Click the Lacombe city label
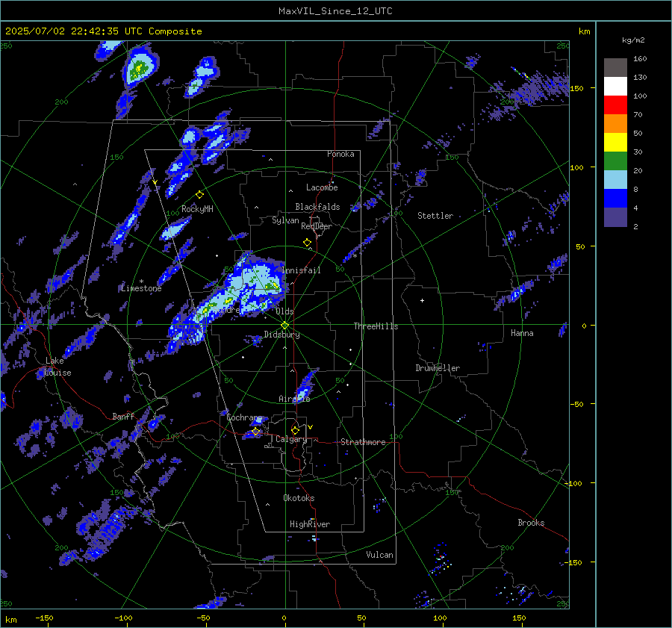The width and height of the screenshot is (672, 628). pyautogui.click(x=322, y=187)
